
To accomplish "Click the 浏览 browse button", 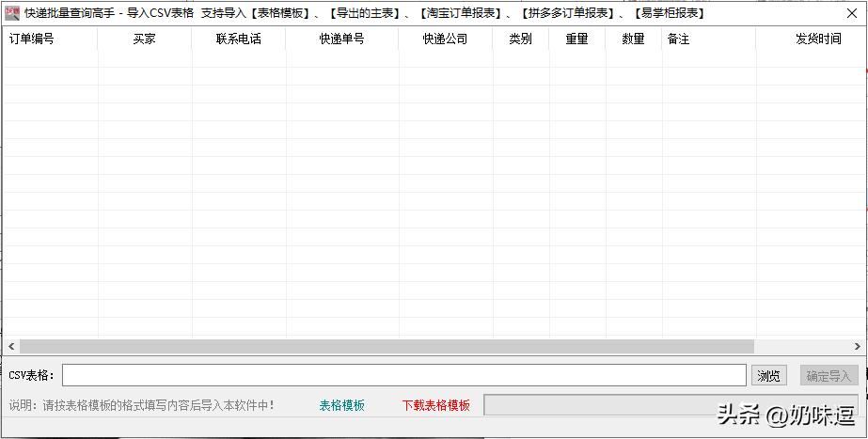I will click(769, 376).
